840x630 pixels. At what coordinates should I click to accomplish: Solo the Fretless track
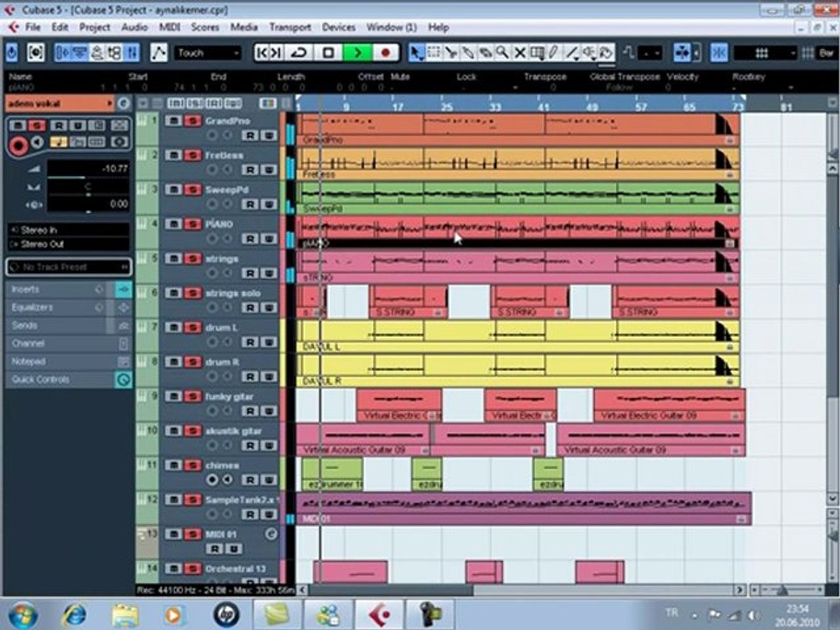[x=192, y=156]
